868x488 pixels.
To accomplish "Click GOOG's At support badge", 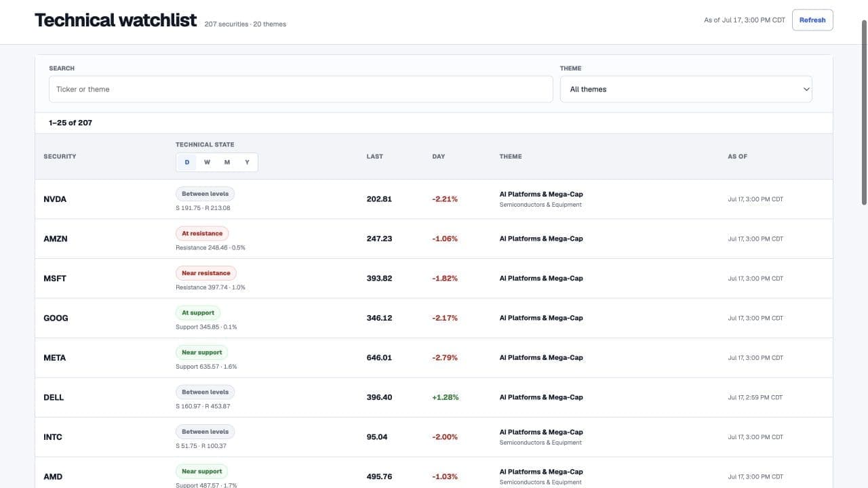I will click(x=198, y=312).
